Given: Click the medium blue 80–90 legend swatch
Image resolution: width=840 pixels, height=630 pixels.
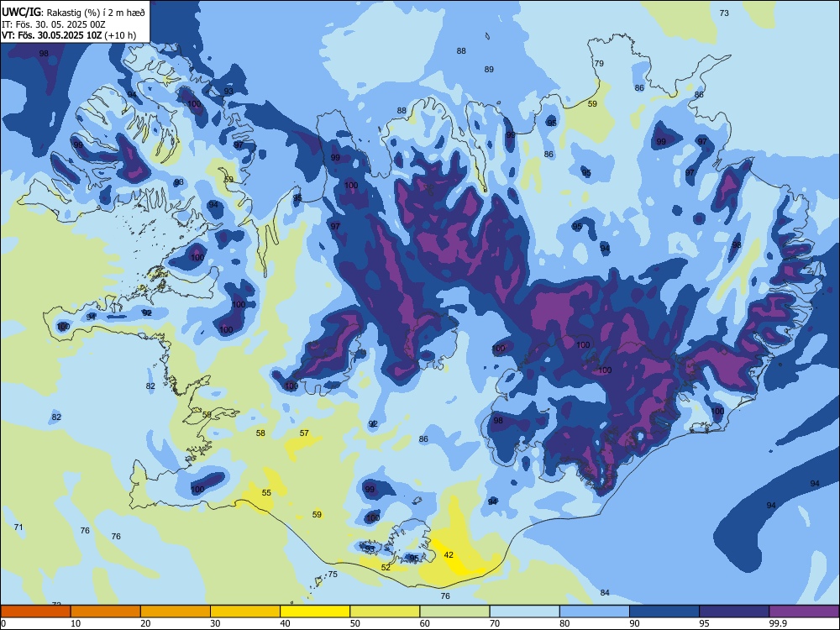Looking at the screenshot, I should coord(595,612).
